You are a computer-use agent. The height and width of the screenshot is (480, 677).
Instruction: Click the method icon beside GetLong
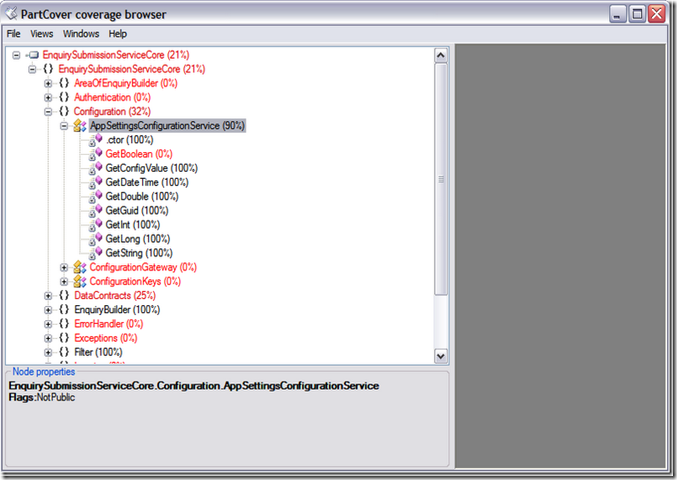tap(96, 239)
